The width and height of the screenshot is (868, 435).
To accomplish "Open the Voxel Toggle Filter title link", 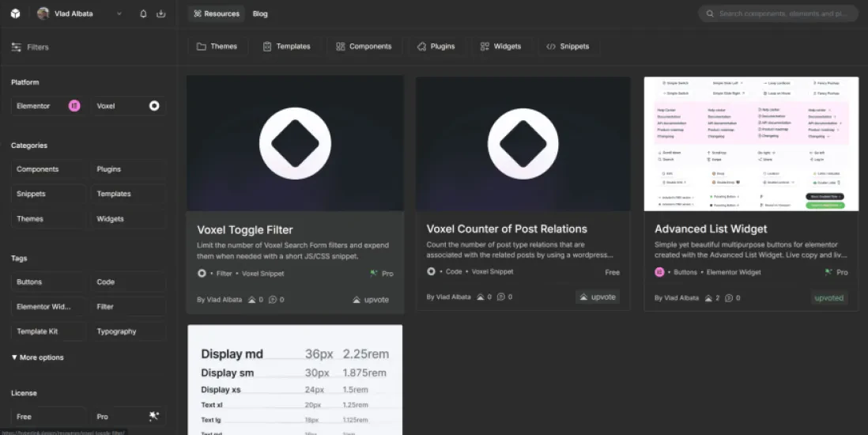I will point(245,230).
